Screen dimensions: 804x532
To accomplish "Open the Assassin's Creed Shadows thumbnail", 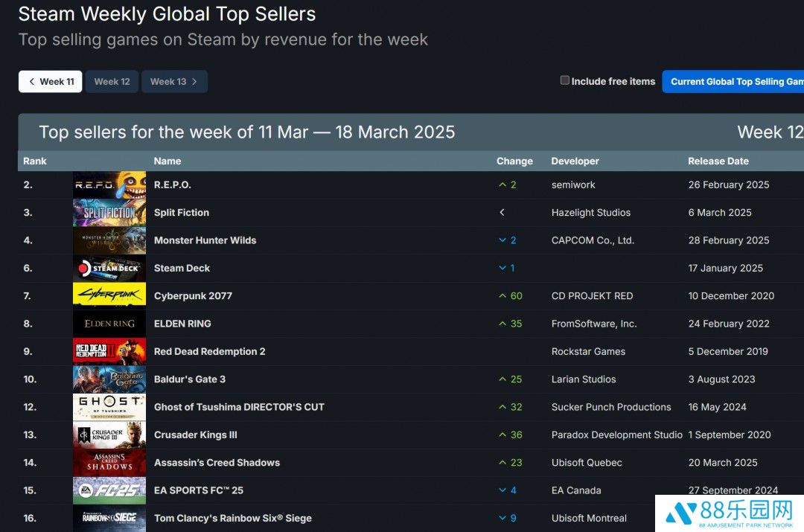I will coord(109,462).
